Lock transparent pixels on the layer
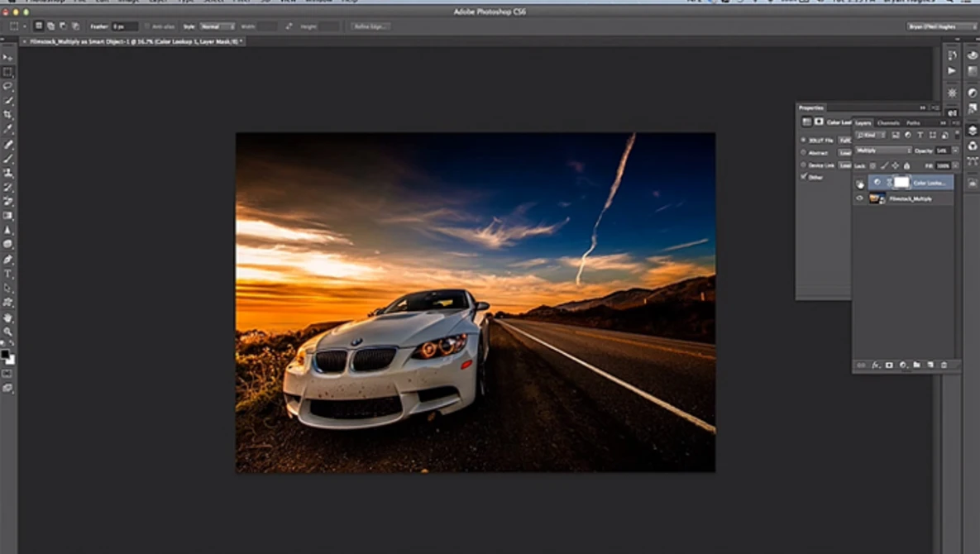The image size is (980, 554). (873, 165)
